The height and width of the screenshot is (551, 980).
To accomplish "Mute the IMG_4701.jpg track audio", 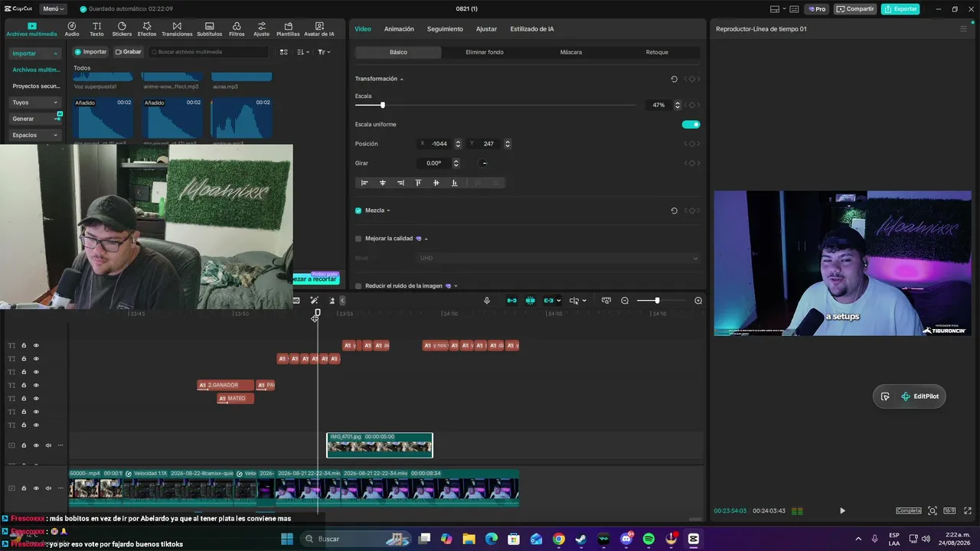I will pos(48,445).
